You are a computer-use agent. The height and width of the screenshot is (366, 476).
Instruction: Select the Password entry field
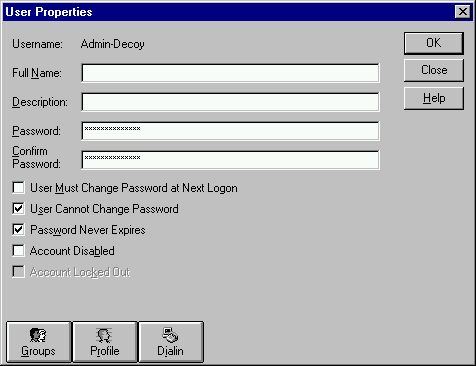click(230, 131)
